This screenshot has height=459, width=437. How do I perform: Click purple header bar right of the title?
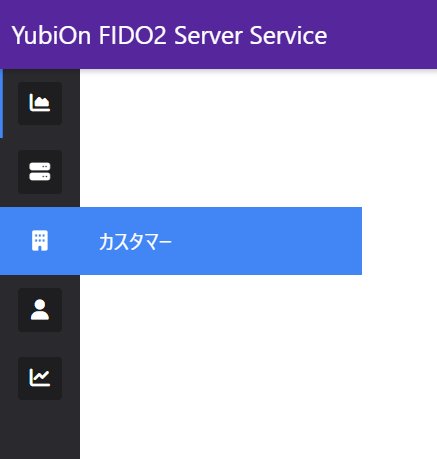pos(382,35)
